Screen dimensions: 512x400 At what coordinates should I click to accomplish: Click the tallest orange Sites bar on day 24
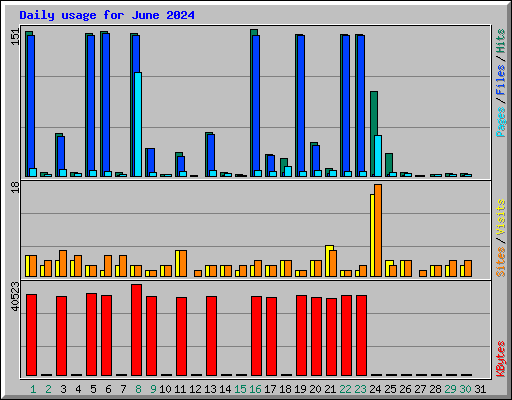tap(378, 230)
